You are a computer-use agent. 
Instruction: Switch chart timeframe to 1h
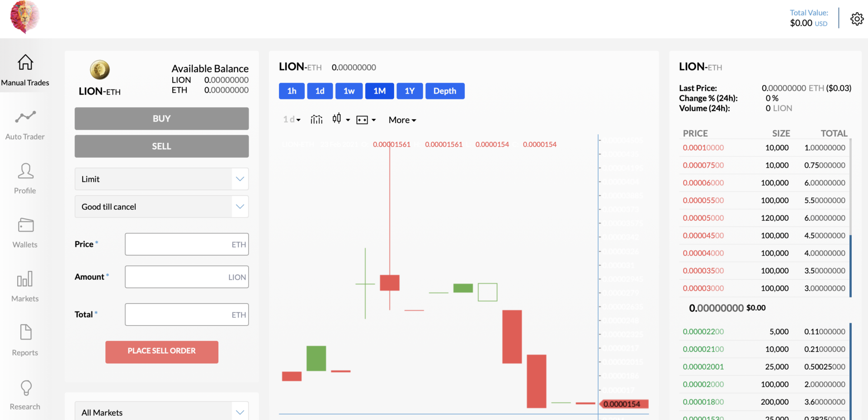tap(291, 91)
